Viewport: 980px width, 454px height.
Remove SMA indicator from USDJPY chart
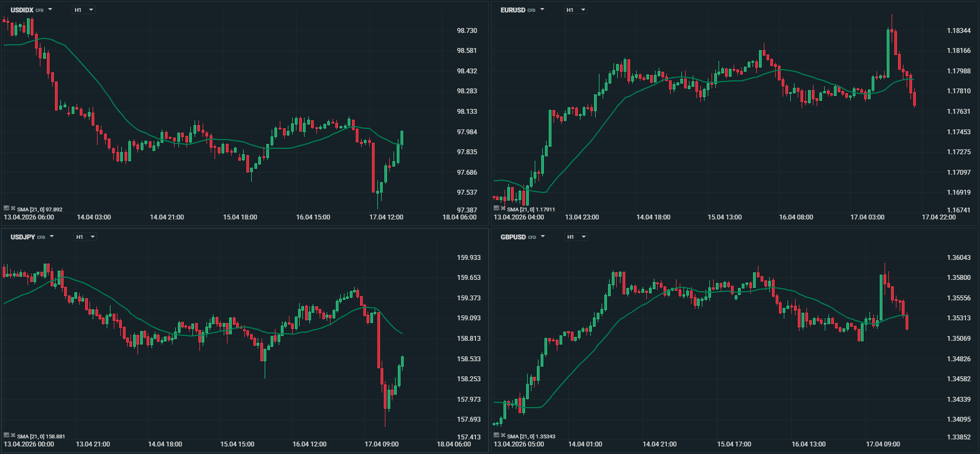pos(13,435)
